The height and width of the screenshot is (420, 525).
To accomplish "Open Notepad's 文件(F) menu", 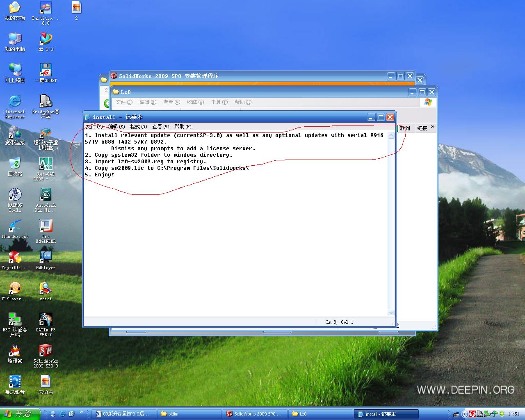I will (94, 127).
